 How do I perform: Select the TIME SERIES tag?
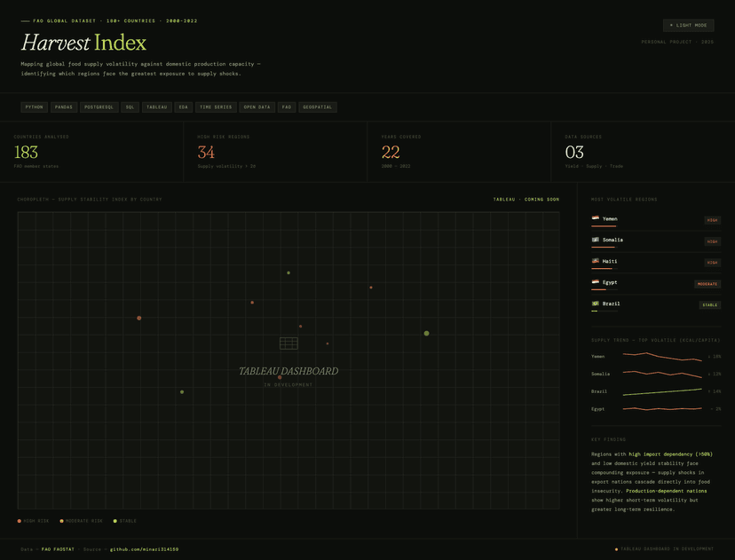(216, 107)
